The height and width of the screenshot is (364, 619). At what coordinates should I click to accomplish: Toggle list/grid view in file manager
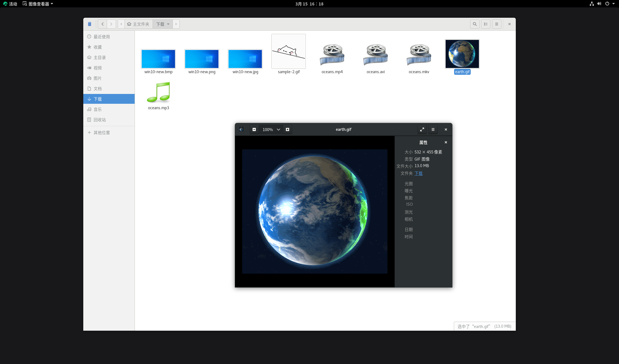(486, 24)
